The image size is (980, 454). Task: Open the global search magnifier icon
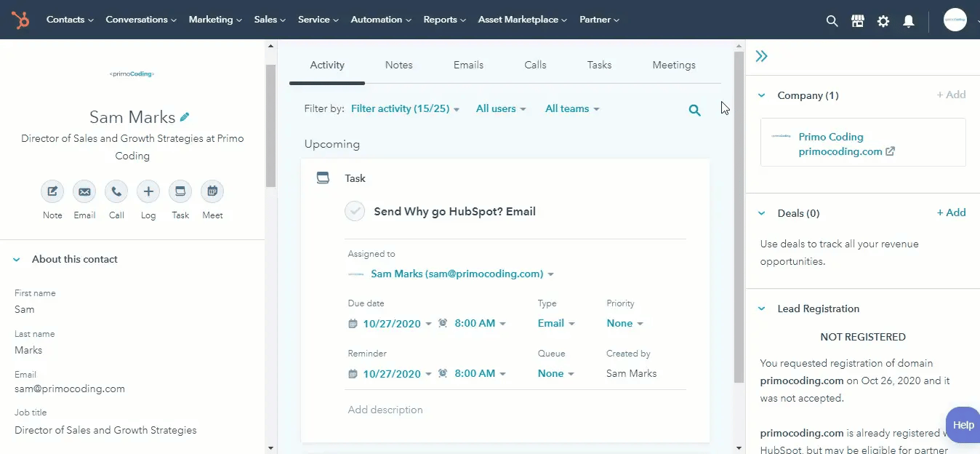point(832,21)
